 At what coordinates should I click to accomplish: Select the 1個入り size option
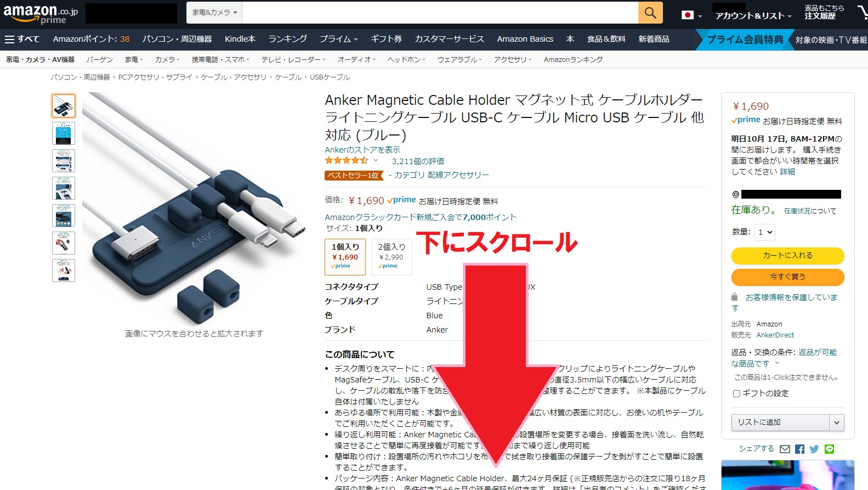tap(345, 256)
